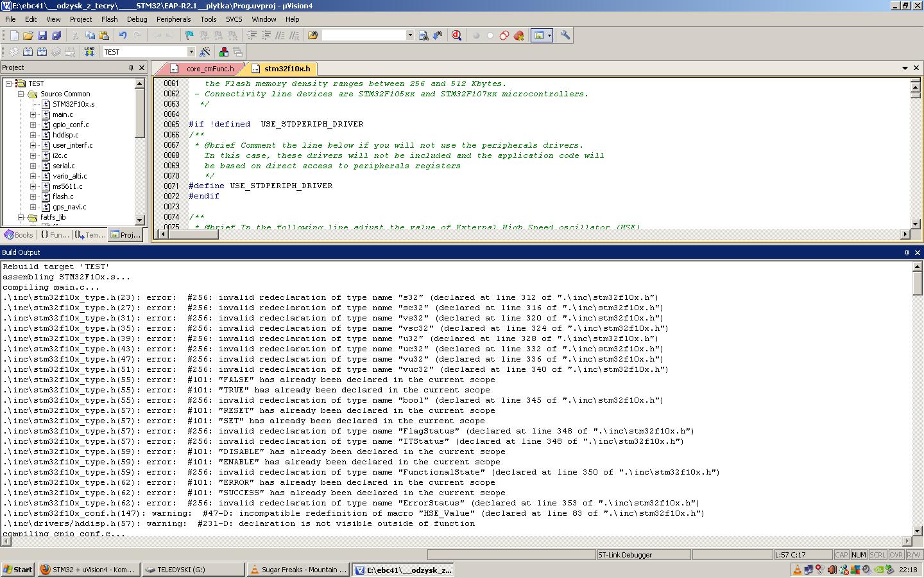Open Find in Files using the folder search icon
924x578 pixels.
pos(313,35)
